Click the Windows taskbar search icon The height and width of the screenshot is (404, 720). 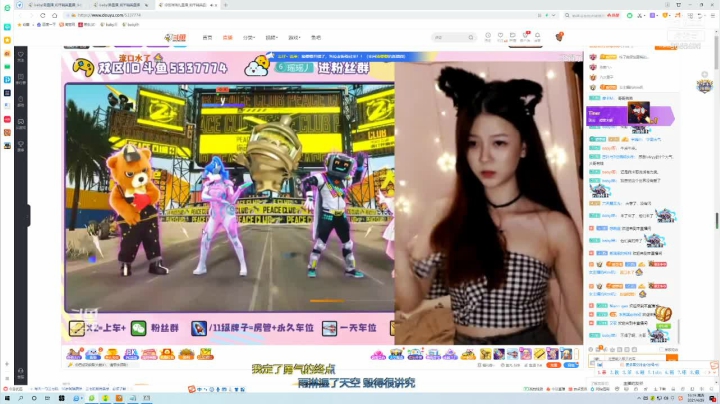(21, 398)
